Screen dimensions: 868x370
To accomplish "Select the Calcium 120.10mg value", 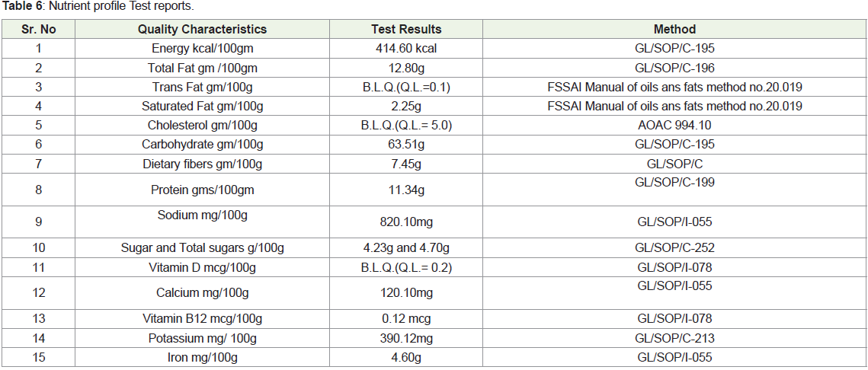I will coord(405,292).
